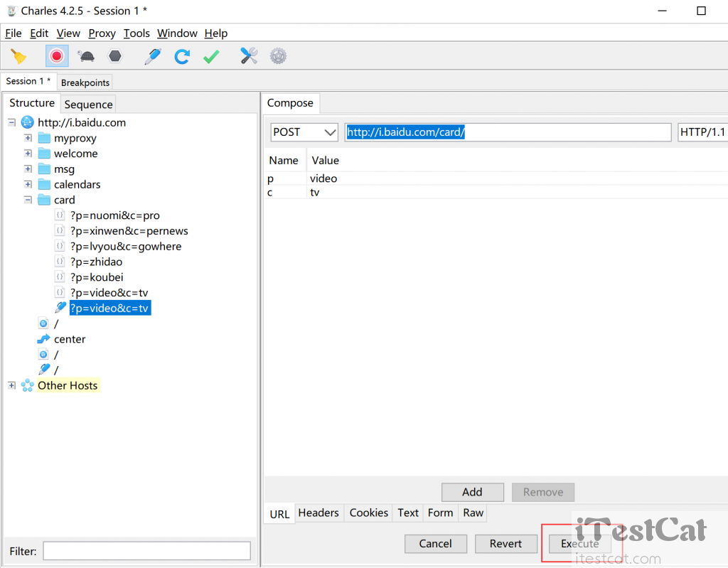Screen dimensions: 728x568
Task: Click the Execute button
Action: tap(580, 544)
